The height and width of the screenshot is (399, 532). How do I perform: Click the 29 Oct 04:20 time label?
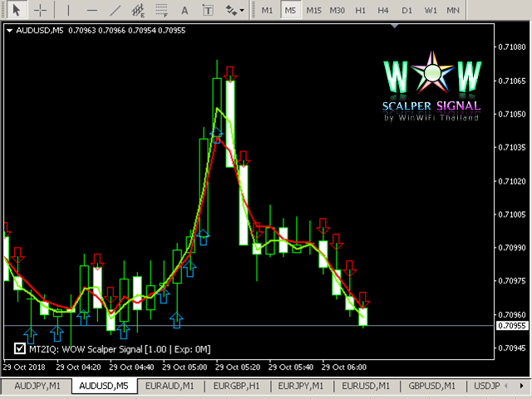78,367
